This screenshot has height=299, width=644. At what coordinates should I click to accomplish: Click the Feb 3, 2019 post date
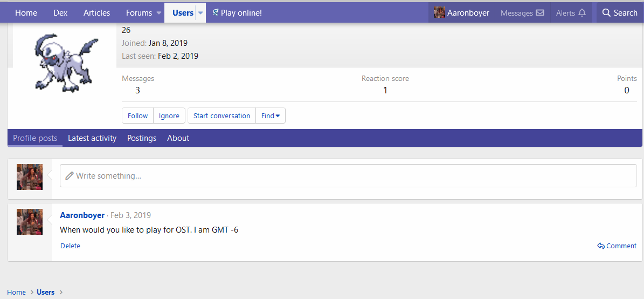[130, 215]
